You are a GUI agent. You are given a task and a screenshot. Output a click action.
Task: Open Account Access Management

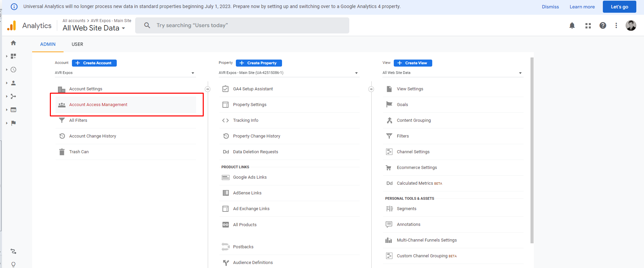coord(126,105)
